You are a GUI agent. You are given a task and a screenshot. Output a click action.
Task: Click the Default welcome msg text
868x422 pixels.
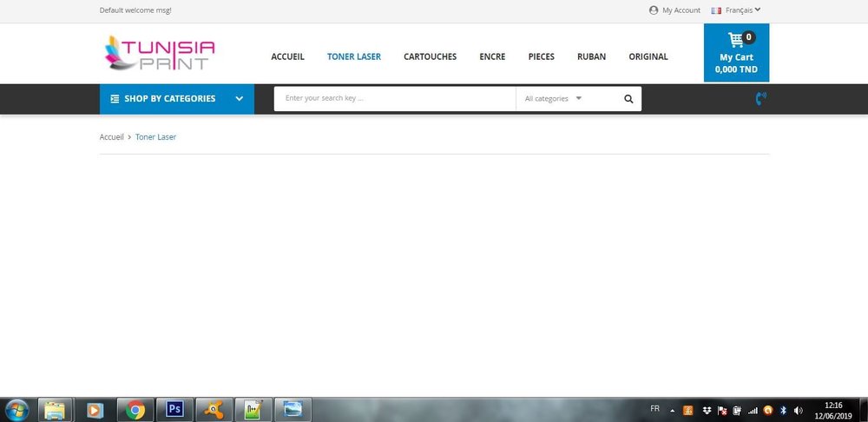[135, 10]
